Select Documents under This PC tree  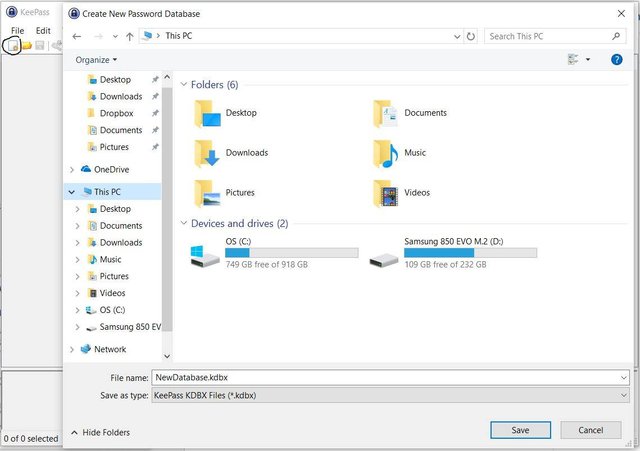coord(121,226)
